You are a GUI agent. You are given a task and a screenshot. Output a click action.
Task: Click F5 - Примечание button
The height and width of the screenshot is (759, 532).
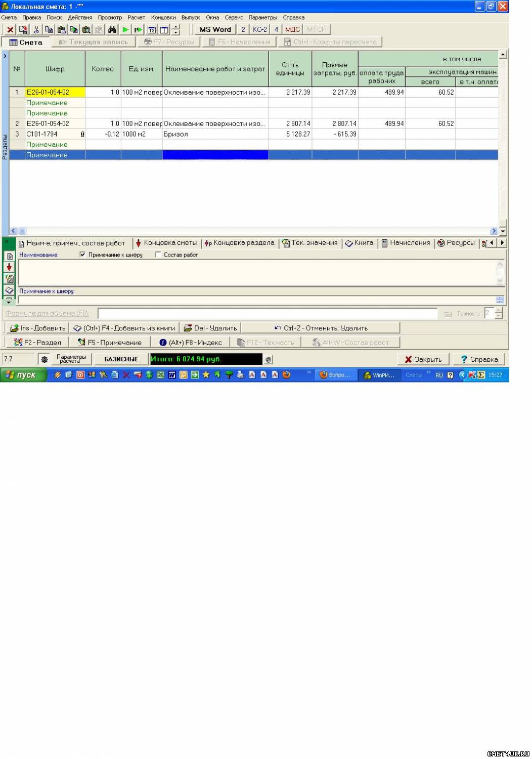[x=110, y=343]
